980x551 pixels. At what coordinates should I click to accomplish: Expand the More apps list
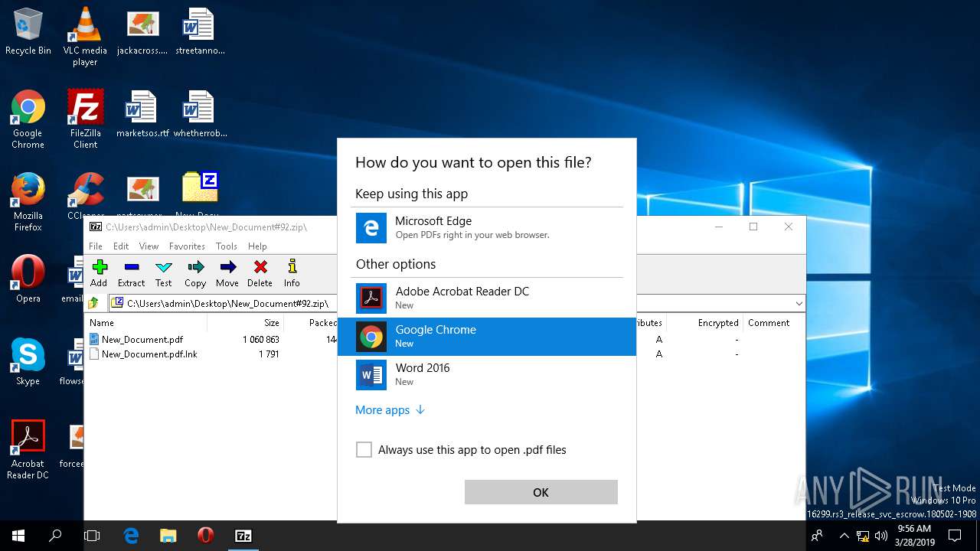(x=390, y=410)
